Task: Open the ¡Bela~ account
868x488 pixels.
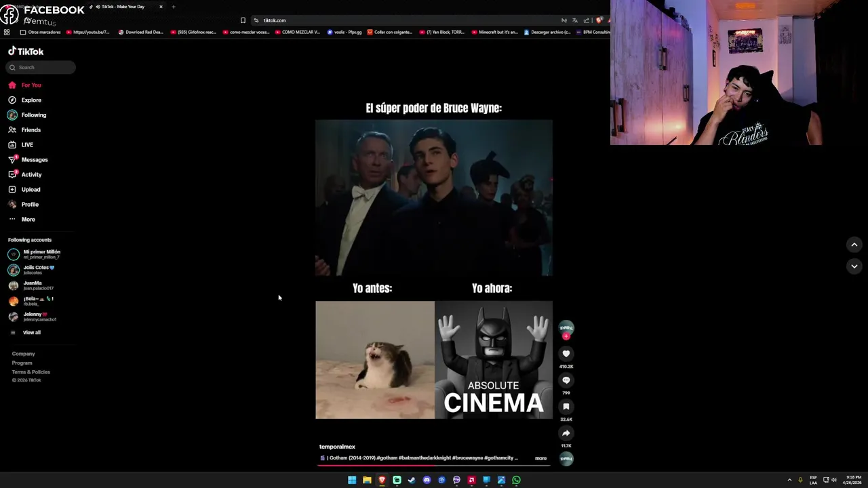Action: [31, 301]
